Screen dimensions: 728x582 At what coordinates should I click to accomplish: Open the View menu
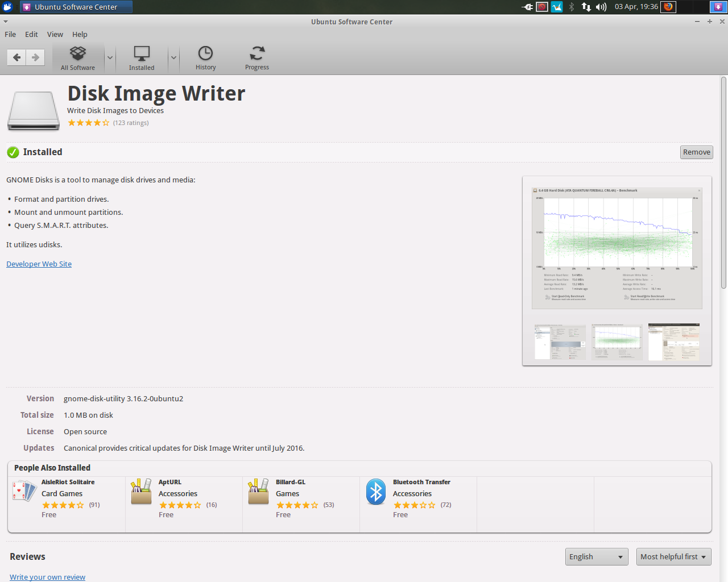pyautogui.click(x=55, y=34)
